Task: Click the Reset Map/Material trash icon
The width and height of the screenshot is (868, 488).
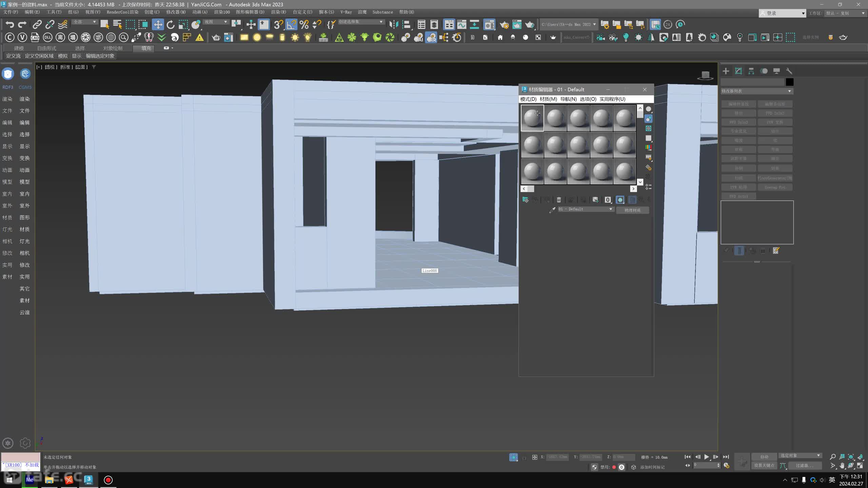Action: pos(559,200)
